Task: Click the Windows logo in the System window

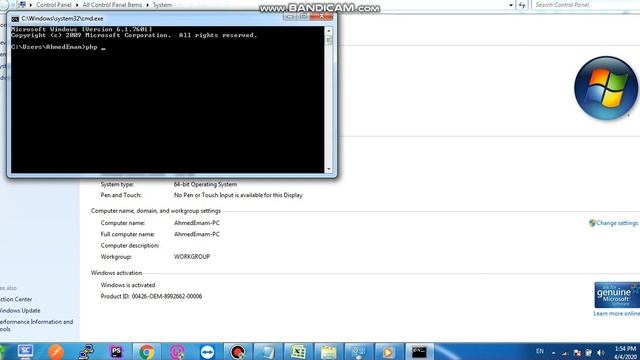Action: click(x=606, y=88)
